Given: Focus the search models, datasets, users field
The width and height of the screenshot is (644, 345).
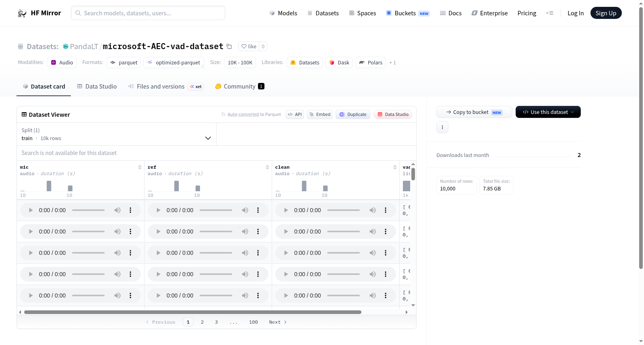Looking at the screenshot, I should [148, 13].
